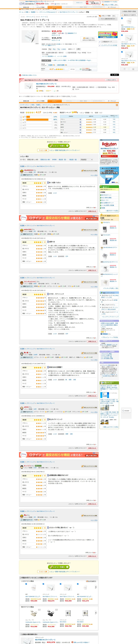Click the この製品をキープ button
138x644 pixels.
click(108, 42)
